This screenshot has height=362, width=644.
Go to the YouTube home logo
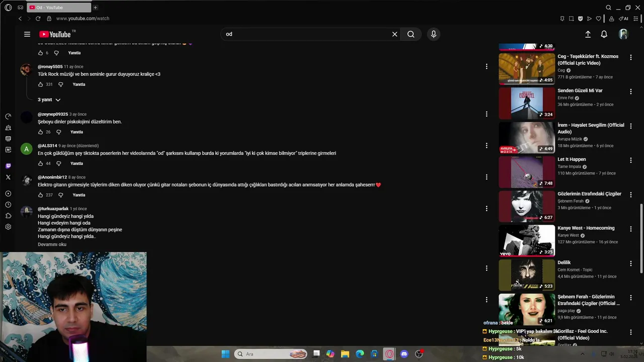click(x=55, y=34)
